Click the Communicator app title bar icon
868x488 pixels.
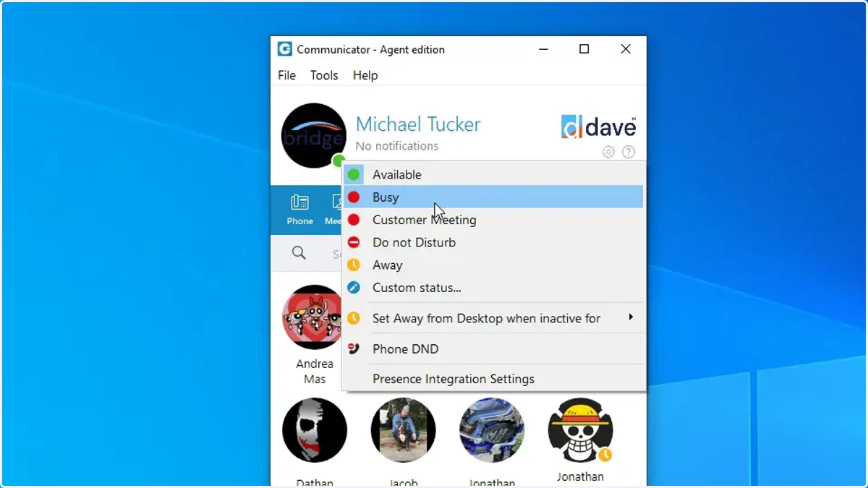pyautogui.click(x=285, y=49)
